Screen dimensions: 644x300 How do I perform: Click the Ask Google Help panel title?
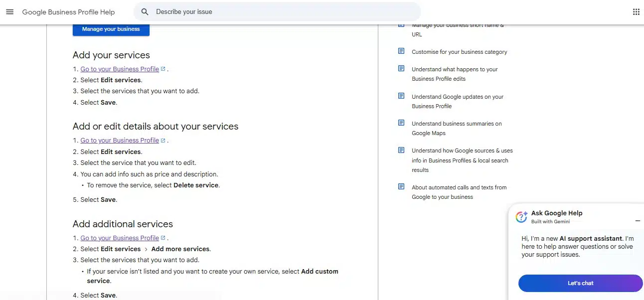pyautogui.click(x=557, y=213)
